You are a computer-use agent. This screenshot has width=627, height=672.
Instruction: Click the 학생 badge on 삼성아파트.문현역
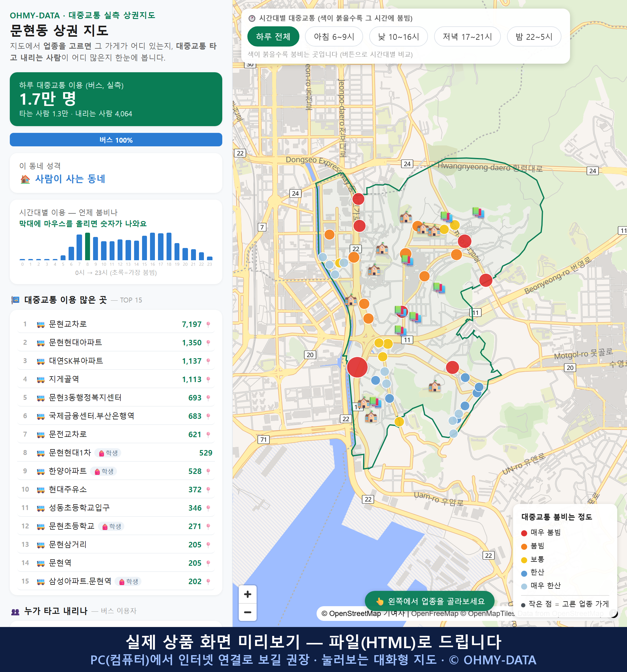click(x=128, y=581)
